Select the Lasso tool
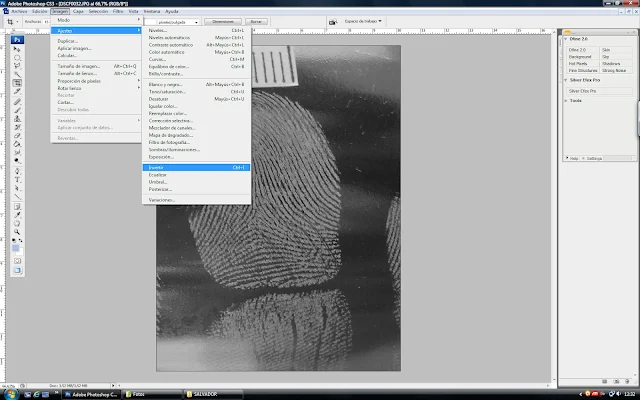Viewport: 640px width, 400px height. tap(18, 65)
